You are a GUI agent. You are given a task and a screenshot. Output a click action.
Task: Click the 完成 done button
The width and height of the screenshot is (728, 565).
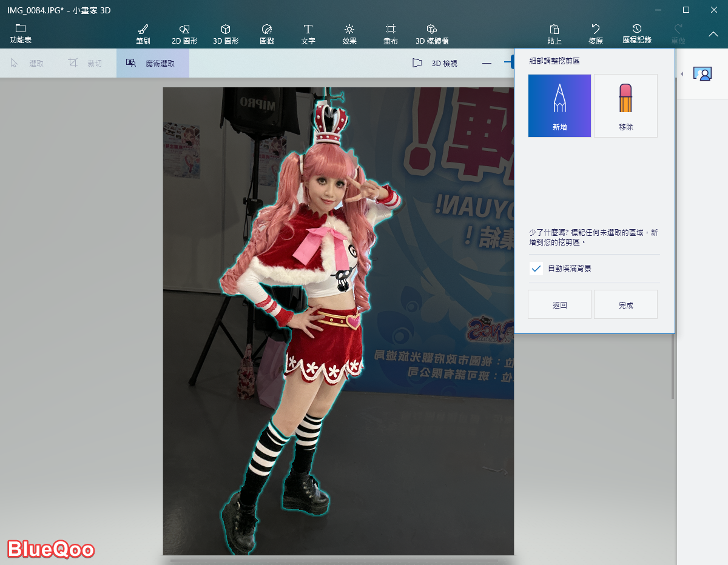[x=625, y=305]
